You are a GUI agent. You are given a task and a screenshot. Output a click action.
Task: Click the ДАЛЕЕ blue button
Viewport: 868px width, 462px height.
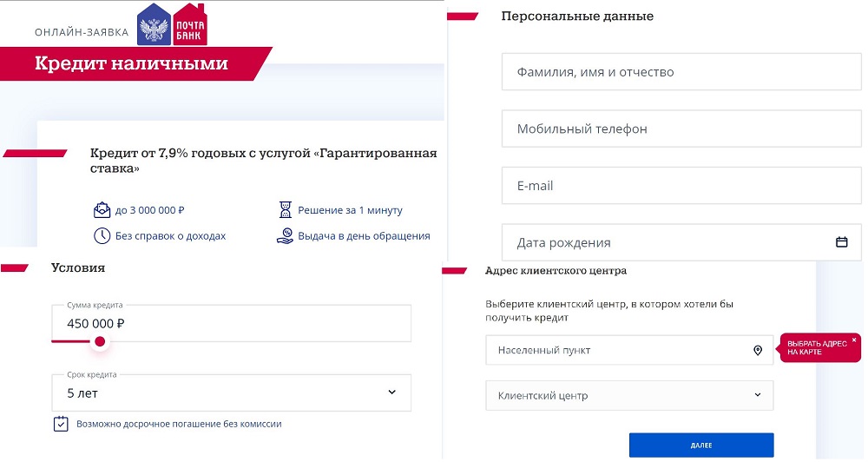[701, 445]
